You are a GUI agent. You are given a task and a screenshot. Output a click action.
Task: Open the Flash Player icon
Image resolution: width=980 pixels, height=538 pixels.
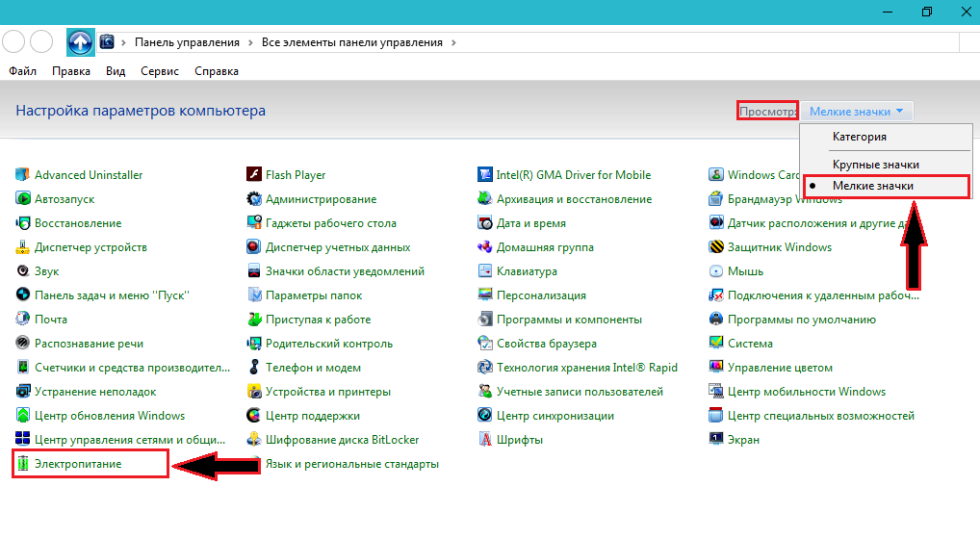(x=254, y=175)
